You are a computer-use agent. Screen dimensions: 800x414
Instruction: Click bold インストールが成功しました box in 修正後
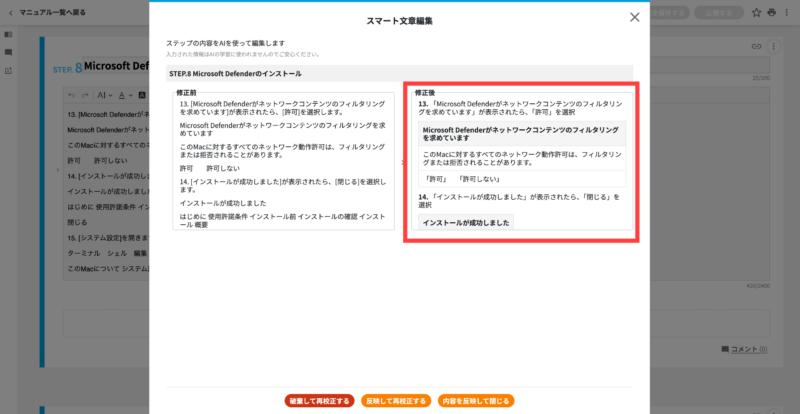pyautogui.click(x=466, y=223)
